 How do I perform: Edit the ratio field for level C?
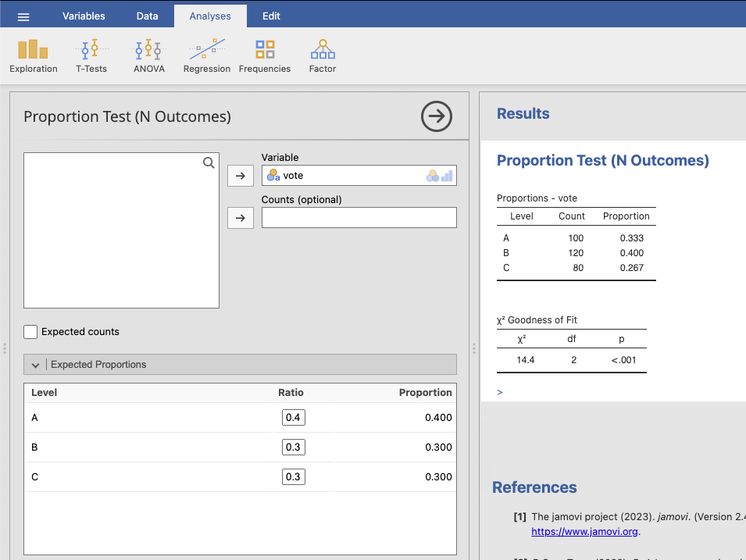[294, 477]
